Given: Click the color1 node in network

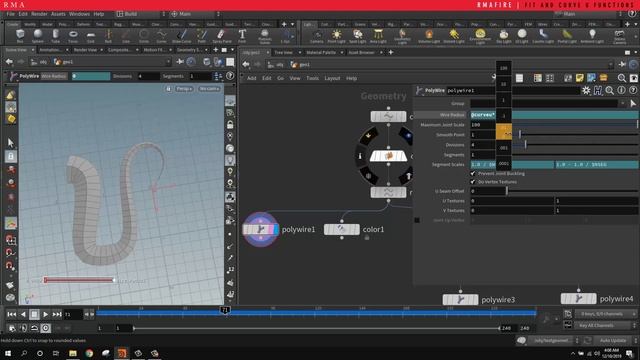Looking at the screenshot, I should coord(342,229).
